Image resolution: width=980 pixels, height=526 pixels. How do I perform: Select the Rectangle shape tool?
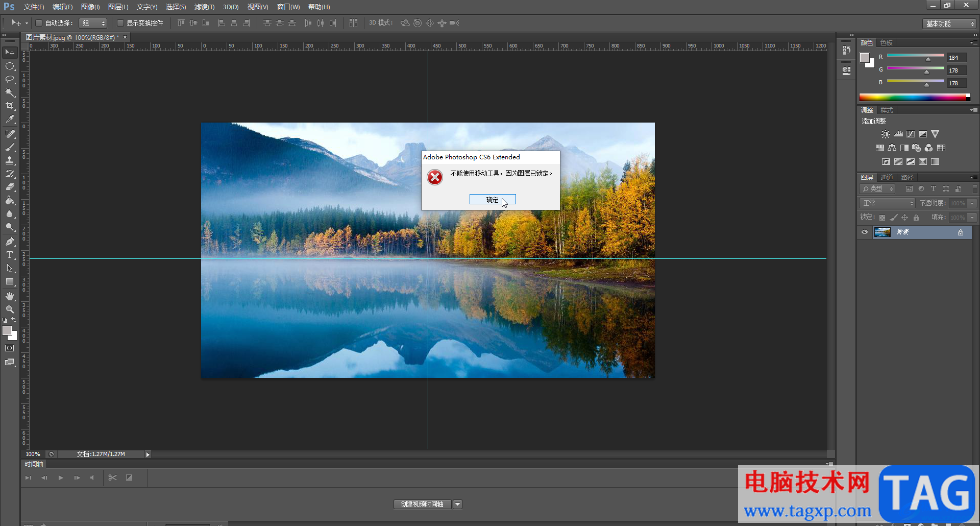(x=10, y=281)
